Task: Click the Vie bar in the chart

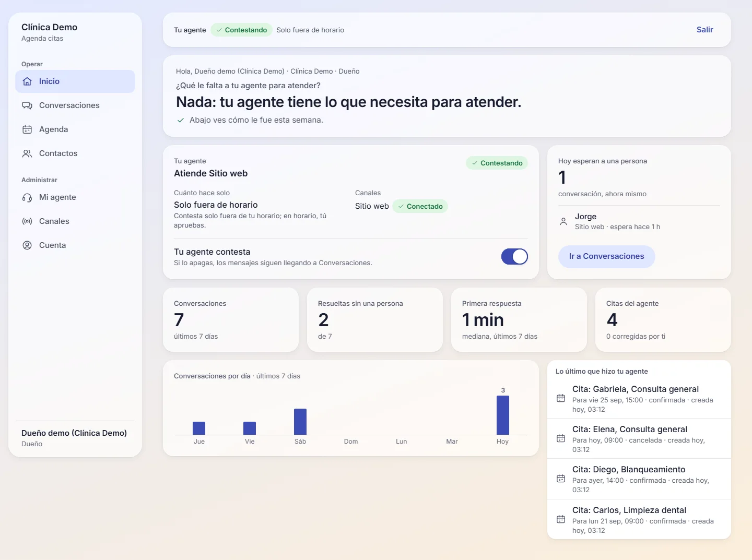Action: (250, 428)
